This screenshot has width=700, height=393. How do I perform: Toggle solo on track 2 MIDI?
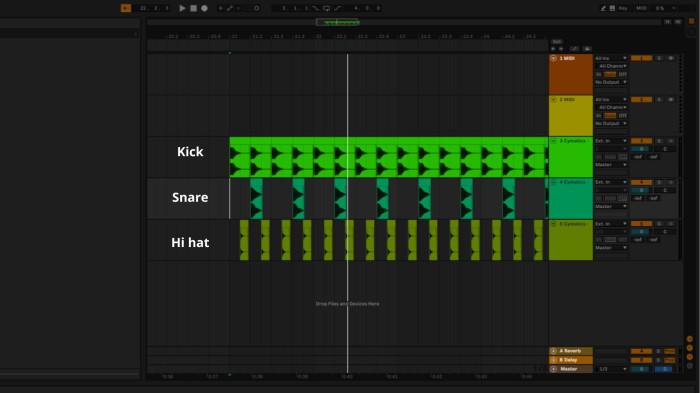[x=659, y=100]
